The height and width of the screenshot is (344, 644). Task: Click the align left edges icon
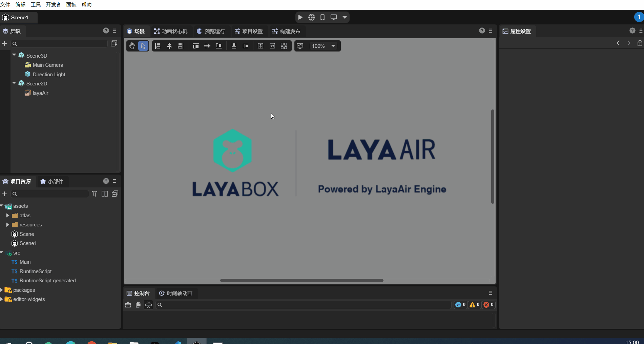coord(158,46)
